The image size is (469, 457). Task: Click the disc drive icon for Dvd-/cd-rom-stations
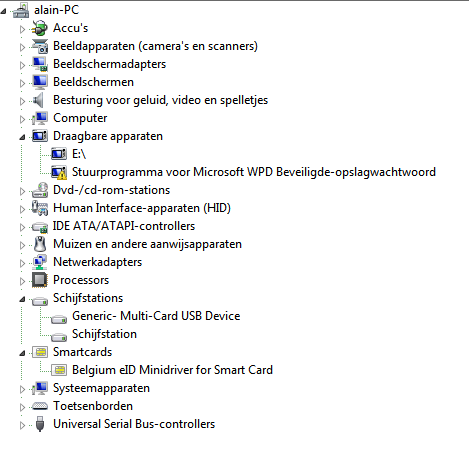(40, 190)
